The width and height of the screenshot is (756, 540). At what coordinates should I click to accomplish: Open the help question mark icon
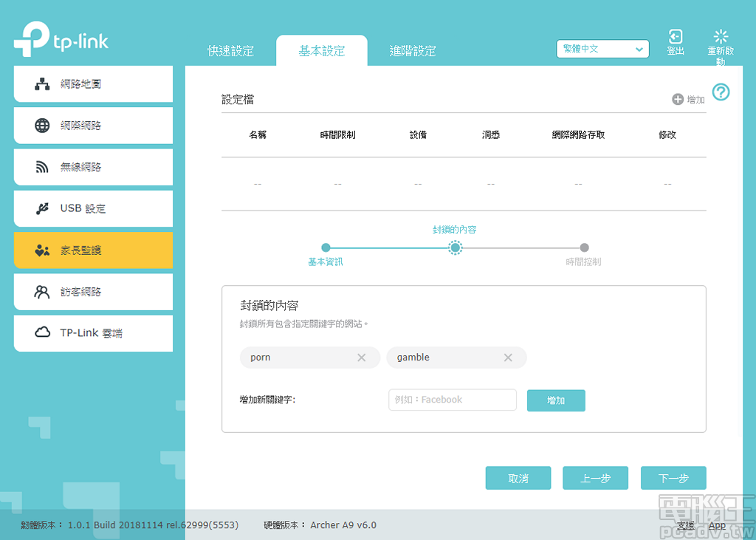point(721,92)
